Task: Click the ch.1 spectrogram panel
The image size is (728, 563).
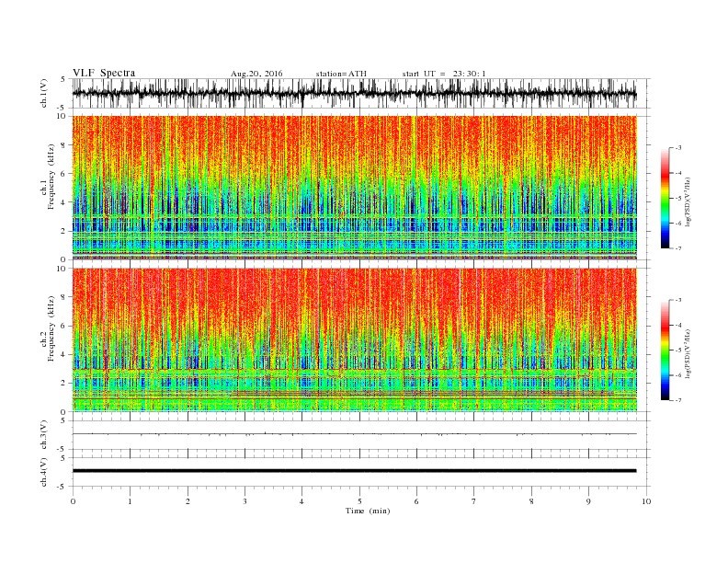Action: (x=355, y=188)
